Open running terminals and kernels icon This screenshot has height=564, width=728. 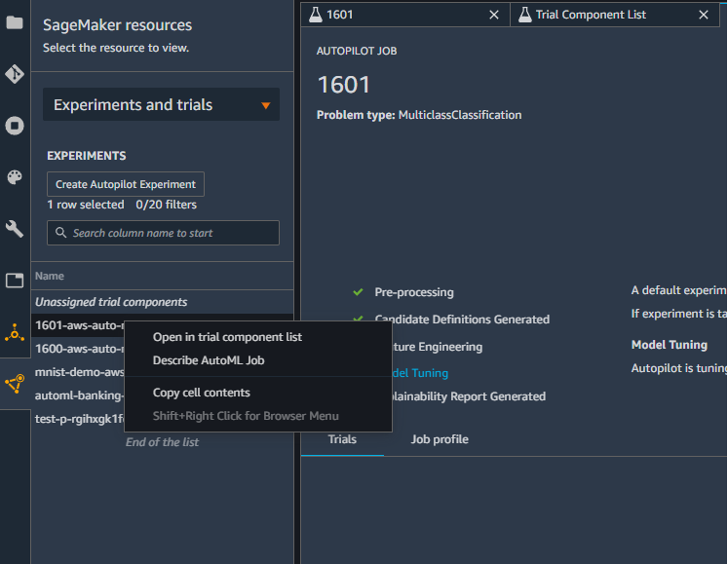[x=15, y=126]
